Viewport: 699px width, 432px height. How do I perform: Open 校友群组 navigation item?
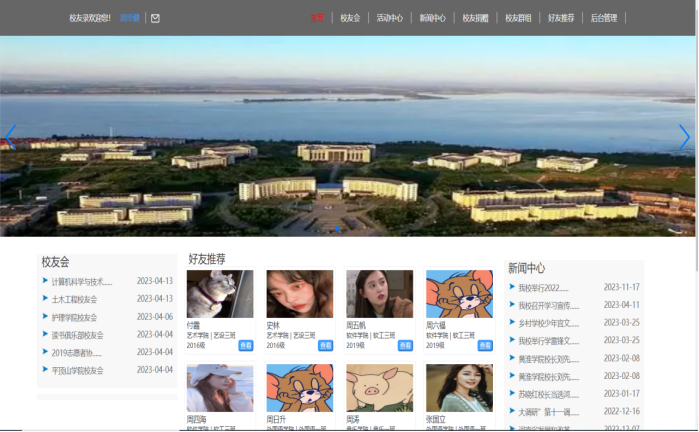click(518, 18)
